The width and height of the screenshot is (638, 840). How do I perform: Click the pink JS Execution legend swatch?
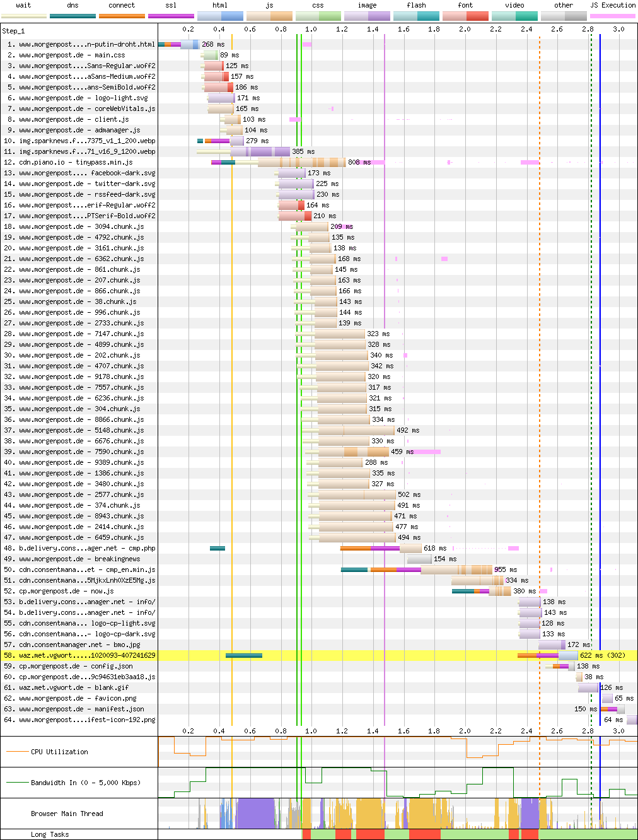coord(612,16)
